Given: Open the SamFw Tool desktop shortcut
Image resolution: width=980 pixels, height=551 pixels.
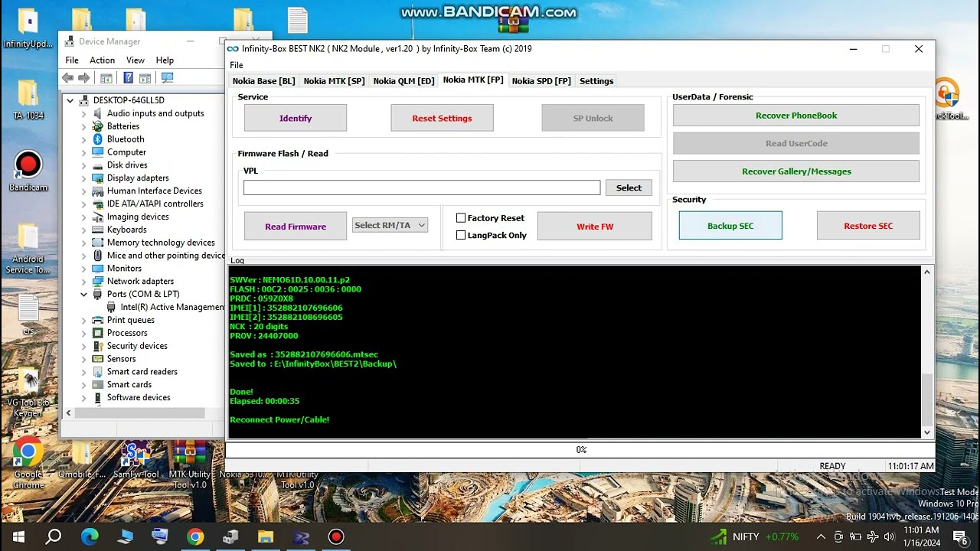Looking at the screenshot, I should coord(135,460).
